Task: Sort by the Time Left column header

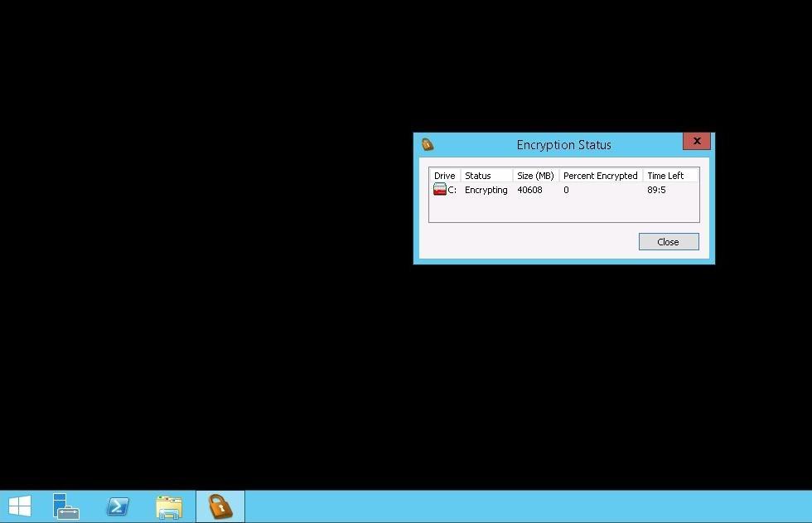Action: click(670, 176)
